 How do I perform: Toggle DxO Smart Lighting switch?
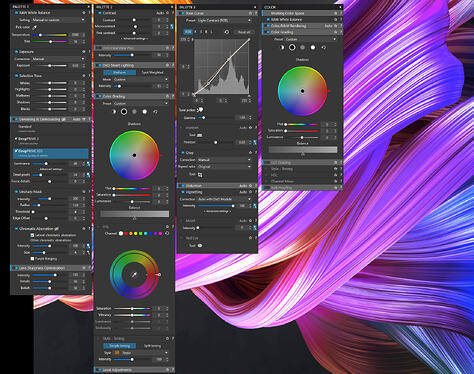pos(99,65)
